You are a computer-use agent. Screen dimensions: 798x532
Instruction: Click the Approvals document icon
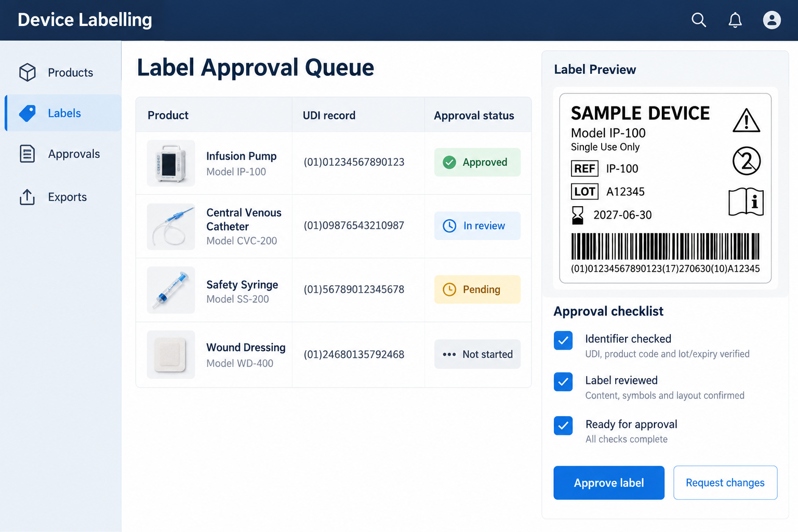28,154
